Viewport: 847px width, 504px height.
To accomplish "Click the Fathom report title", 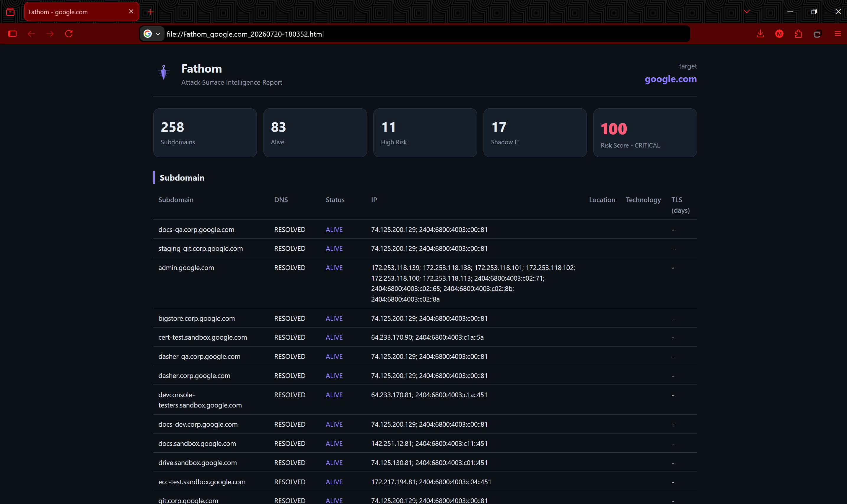I will click(x=201, y=68).
